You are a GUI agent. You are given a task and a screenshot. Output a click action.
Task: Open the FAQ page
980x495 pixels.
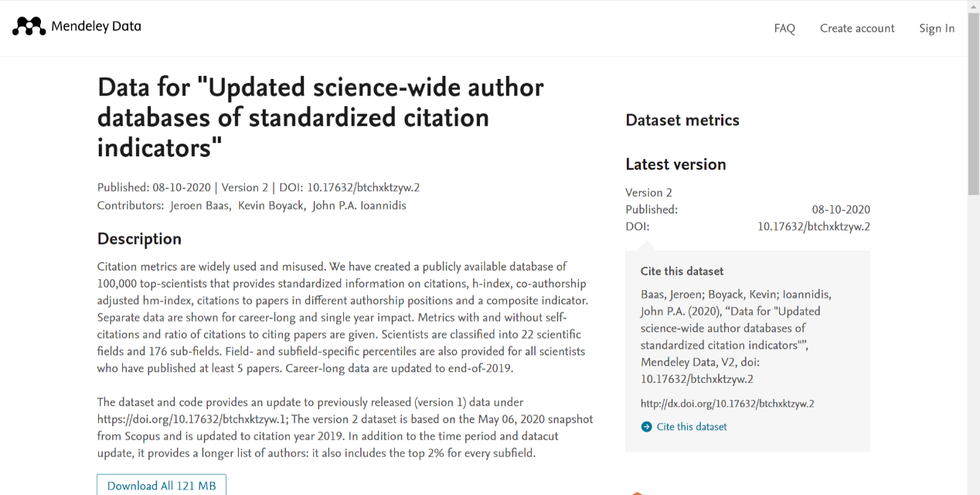coord(784,29)
